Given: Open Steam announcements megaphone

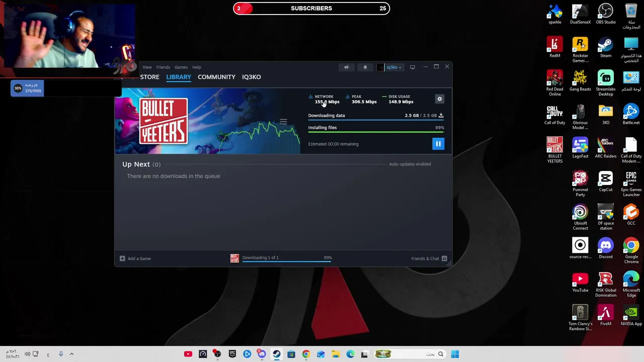Looking at the screenshot, I should point(346,67).
